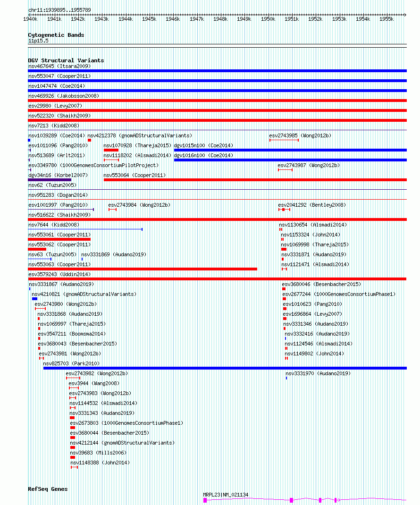
Task: Click nsv3331346 (Audano2019) label
Action: (x=316, y=324)
